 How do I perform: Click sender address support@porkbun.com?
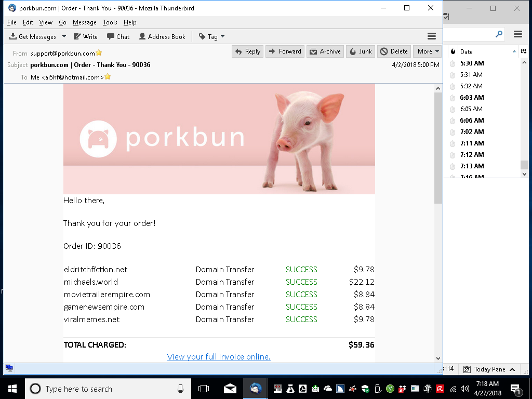tap(63, 54)
